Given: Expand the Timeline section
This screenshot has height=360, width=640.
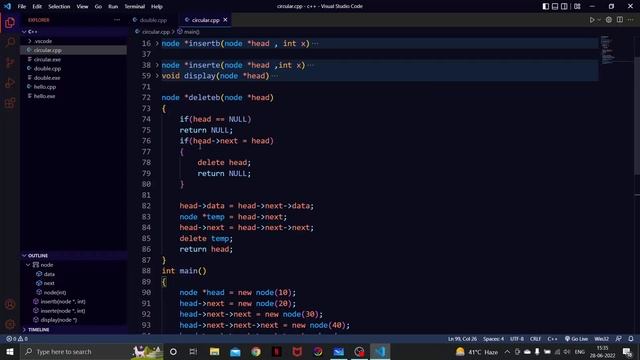Looking at the screenshot, I should (x=73, y=329).
